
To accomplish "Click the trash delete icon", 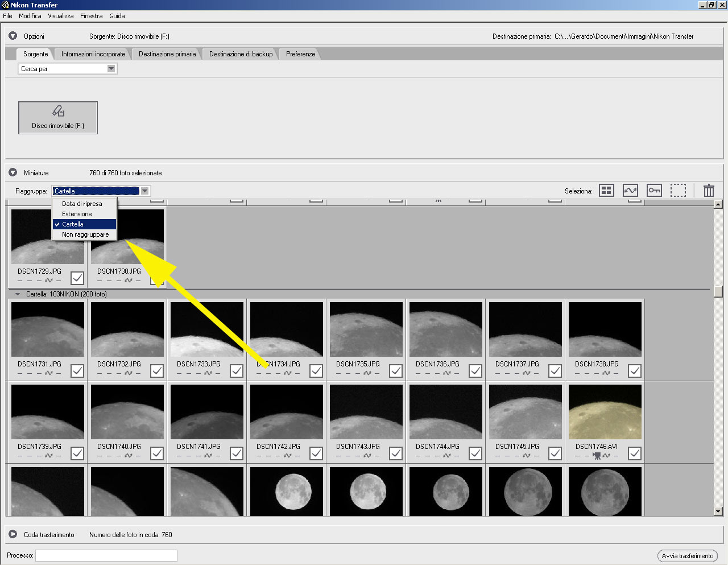I will pyautogui.click(x=709, y=191).
